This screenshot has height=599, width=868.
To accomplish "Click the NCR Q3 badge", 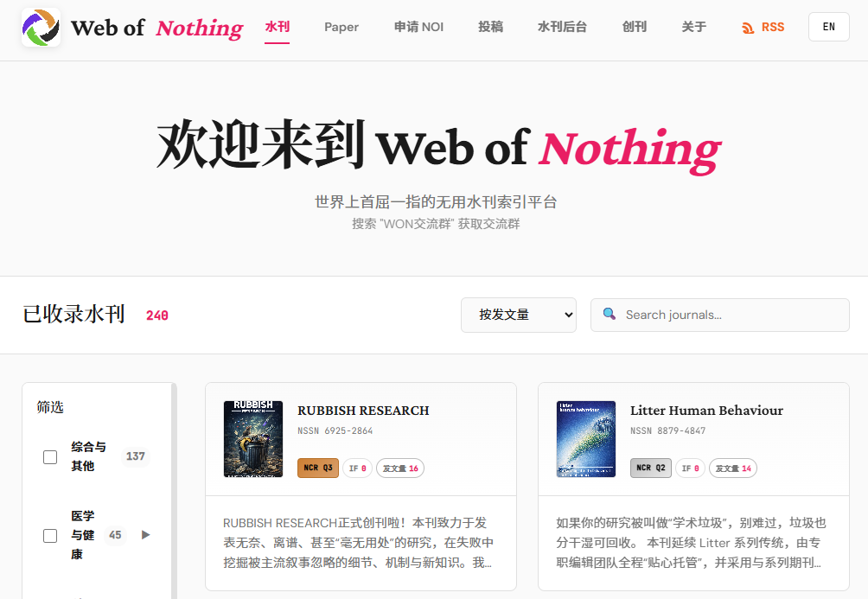I will 318,468.
